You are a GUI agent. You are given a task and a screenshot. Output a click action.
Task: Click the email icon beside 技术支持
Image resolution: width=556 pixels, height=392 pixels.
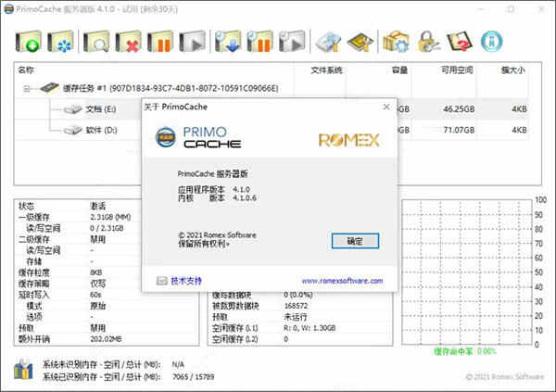tap(161, 281)
